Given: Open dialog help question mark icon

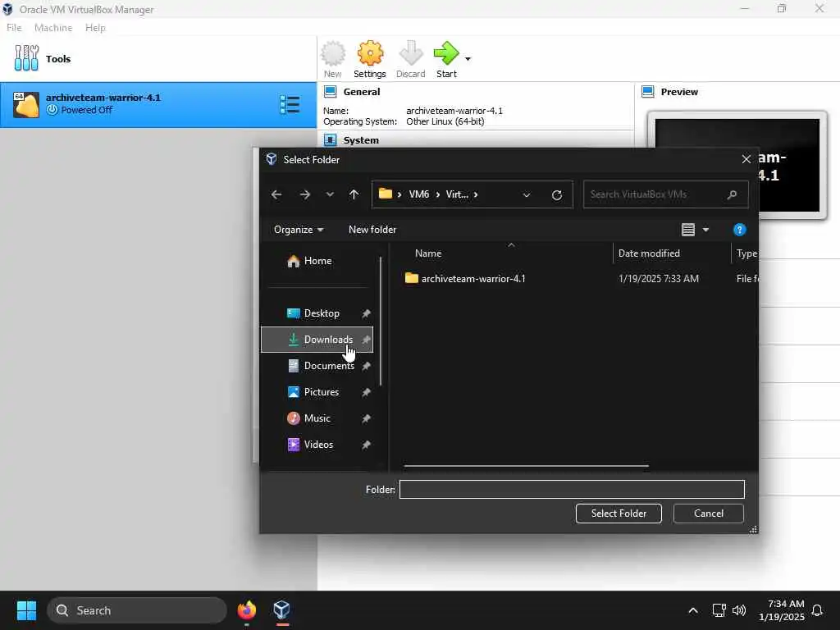Looking at the screenshot, I should click(x=739, y=230).
